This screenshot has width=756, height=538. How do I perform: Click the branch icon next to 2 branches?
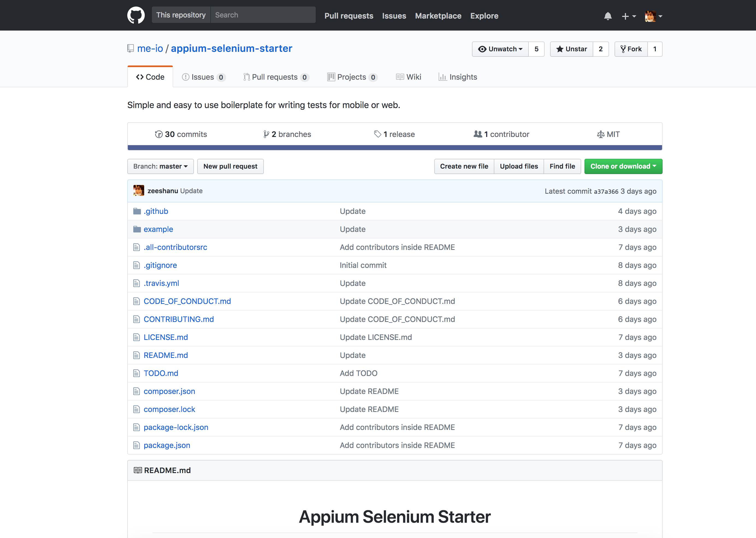pos(266,134)
